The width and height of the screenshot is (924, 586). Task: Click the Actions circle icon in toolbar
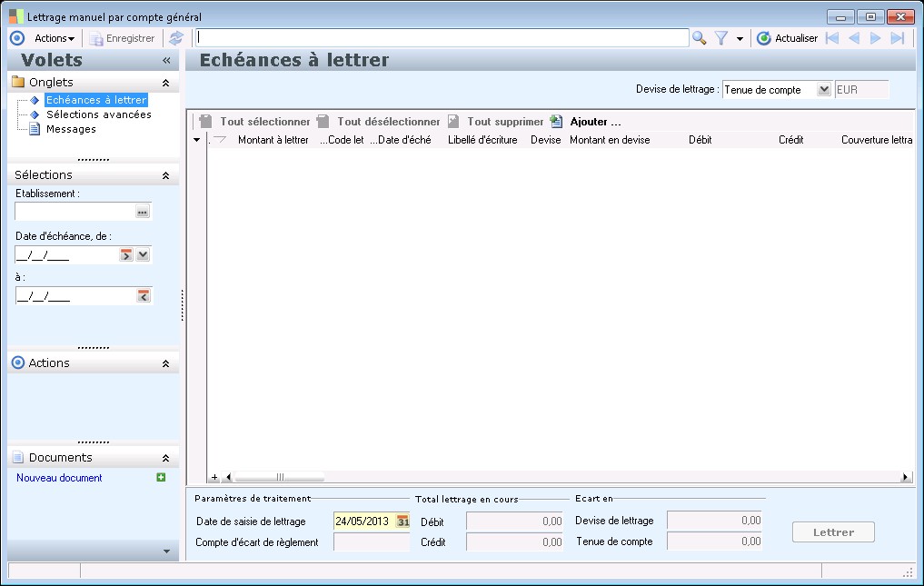(17, 38)
